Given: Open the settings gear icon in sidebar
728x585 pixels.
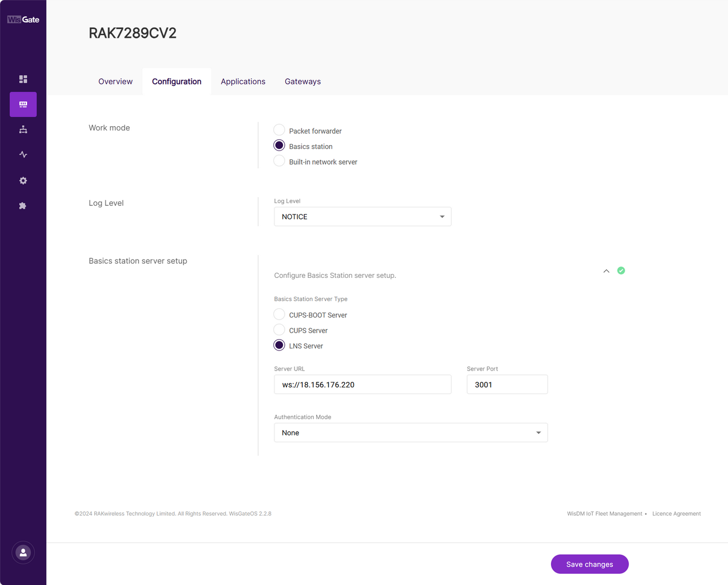Looking at the screenshot, I should tap(23, 180).
